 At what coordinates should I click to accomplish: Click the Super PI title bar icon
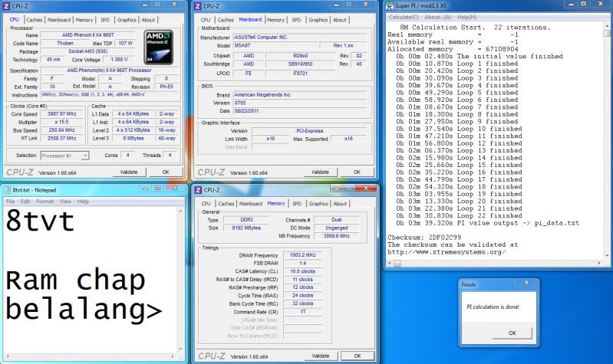(390, 6)
